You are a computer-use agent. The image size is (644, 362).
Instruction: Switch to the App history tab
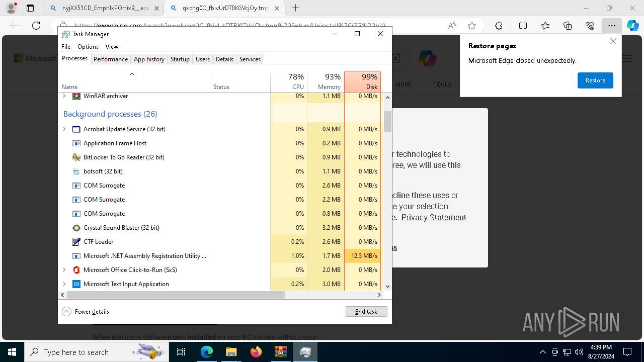tap(149, 59)
